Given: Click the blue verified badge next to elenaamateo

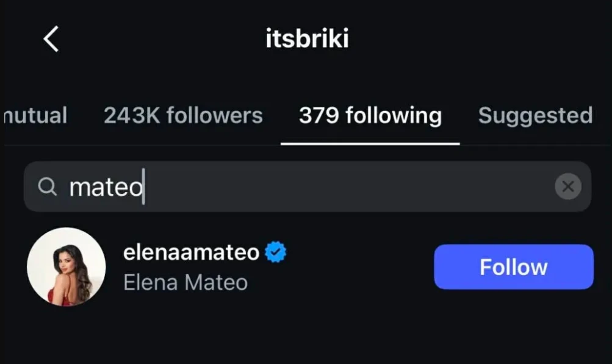Looking at the screenshot, I should click(276, 252).
